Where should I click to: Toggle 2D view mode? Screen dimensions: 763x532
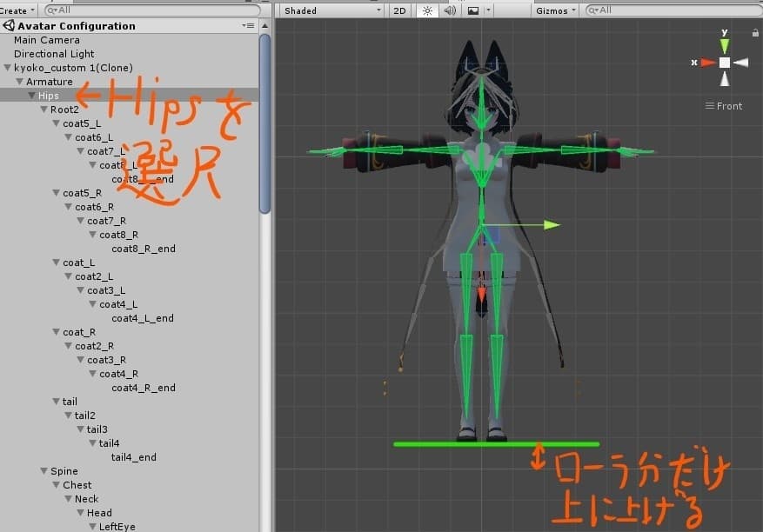click(x=399, y=10)
